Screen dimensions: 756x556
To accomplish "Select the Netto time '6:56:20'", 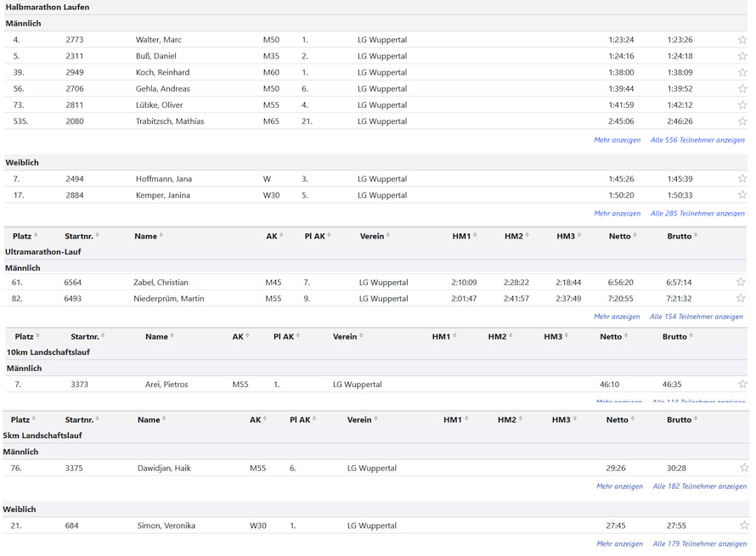I will [621, 283].
